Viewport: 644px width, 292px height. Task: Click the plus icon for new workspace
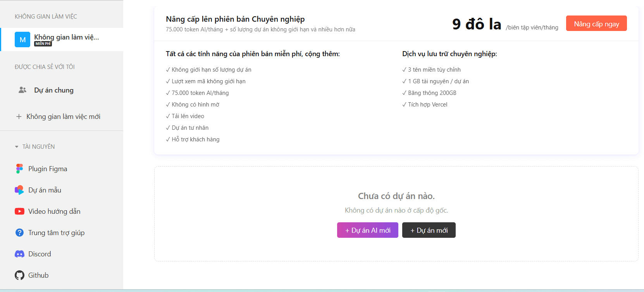point(19,117)
